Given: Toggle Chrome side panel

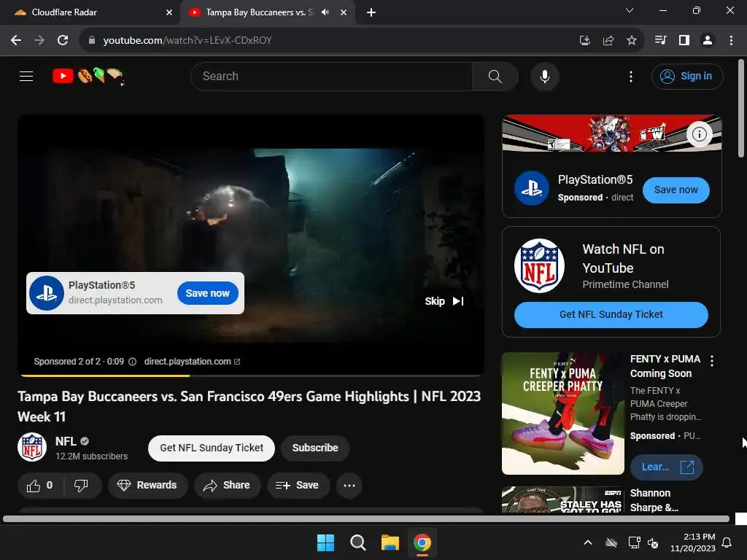Looking at the screenshot, I should point(684,41).
